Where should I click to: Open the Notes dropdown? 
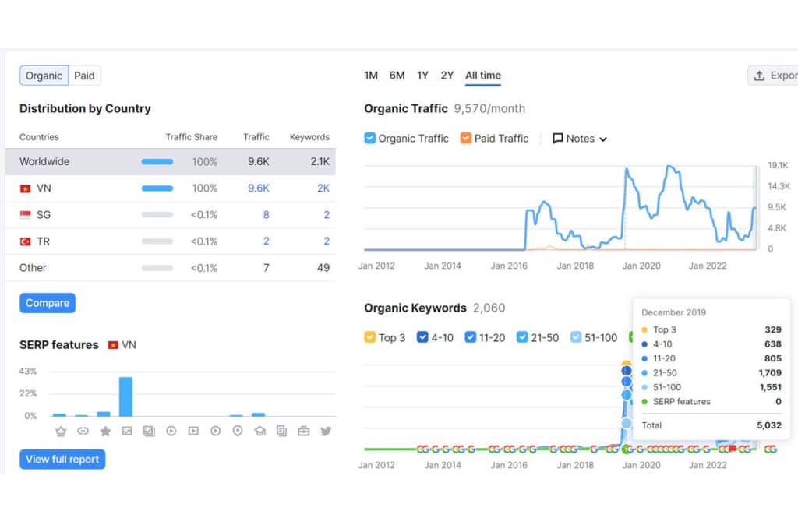tap(580, 139)
